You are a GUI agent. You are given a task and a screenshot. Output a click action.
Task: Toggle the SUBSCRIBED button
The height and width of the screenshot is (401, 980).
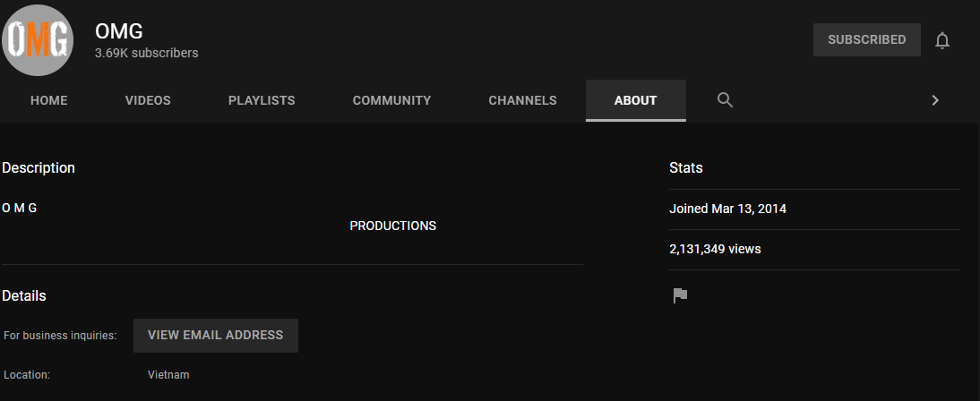click(x=866, y=40)
